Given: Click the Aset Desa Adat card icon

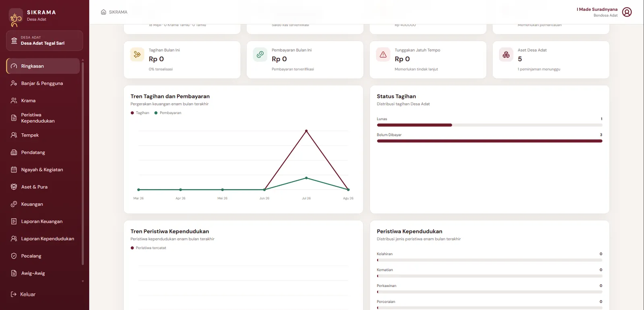Looking at the screenshot, I should click(x=506, y=54).
